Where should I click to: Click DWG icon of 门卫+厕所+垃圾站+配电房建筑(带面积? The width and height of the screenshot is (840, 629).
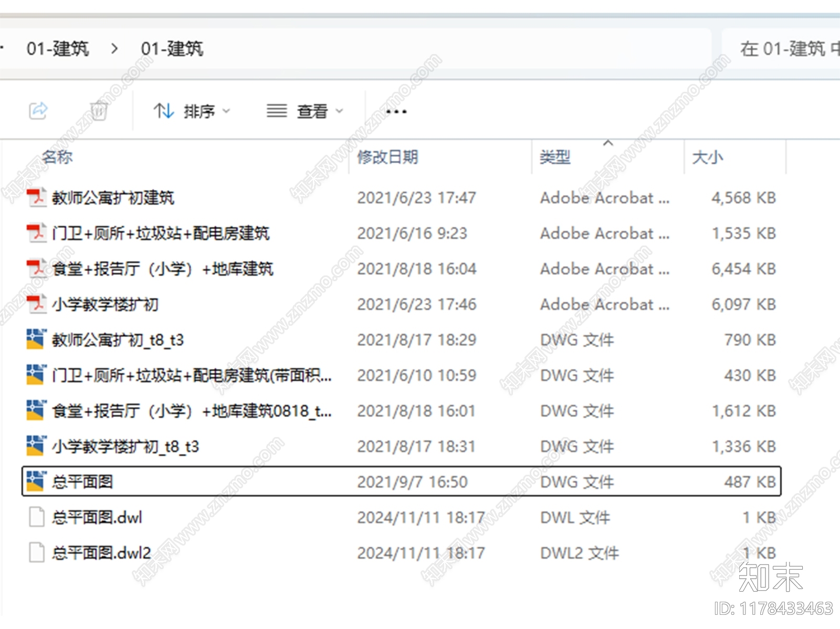pos(36,375)
